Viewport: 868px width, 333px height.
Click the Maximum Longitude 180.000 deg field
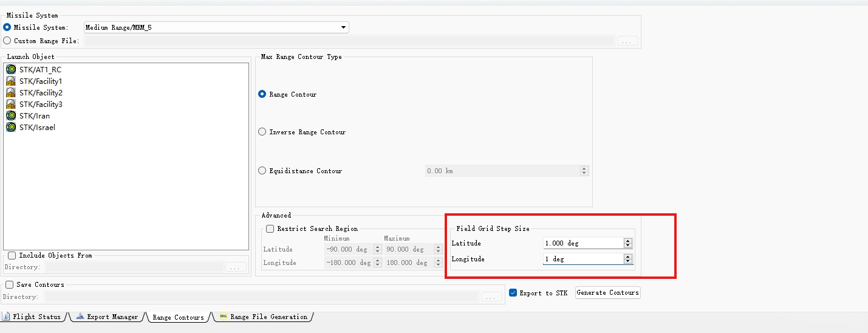[x=409, y=263]
